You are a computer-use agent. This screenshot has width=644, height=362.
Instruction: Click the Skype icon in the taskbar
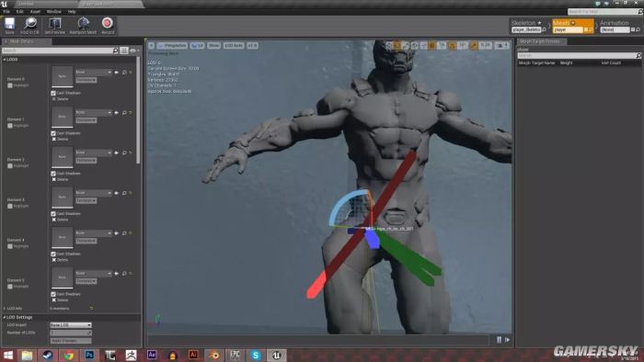pyautogui.click(x=256, y=355)
